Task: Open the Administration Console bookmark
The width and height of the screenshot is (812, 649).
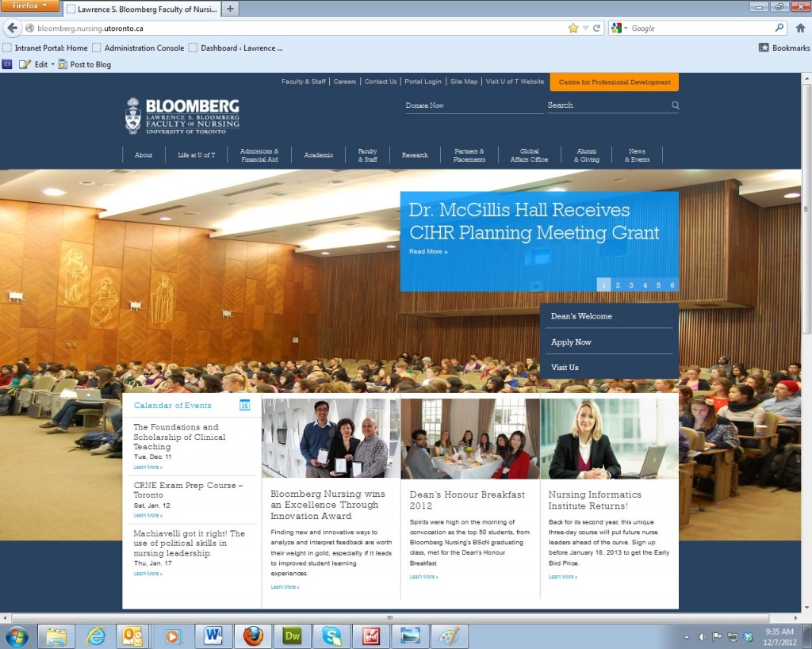Action: pyautogui.click(x=138, y=48)
